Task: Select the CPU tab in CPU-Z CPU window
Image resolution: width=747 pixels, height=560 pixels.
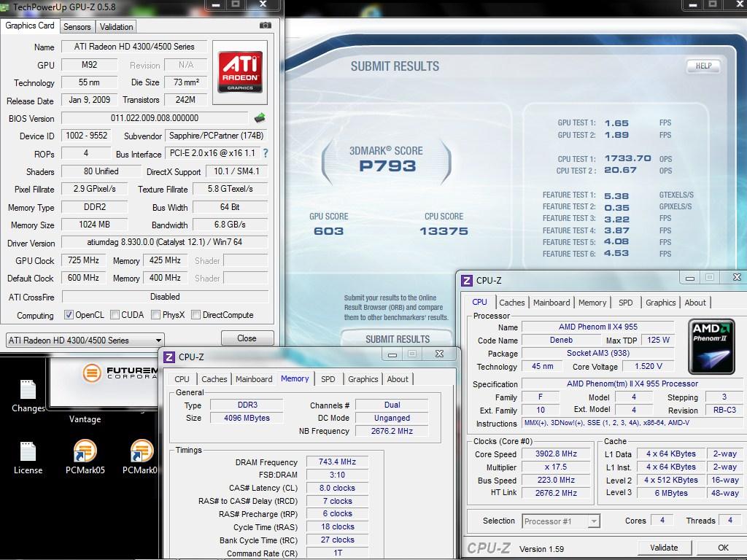Action: (x=479, y=302)
